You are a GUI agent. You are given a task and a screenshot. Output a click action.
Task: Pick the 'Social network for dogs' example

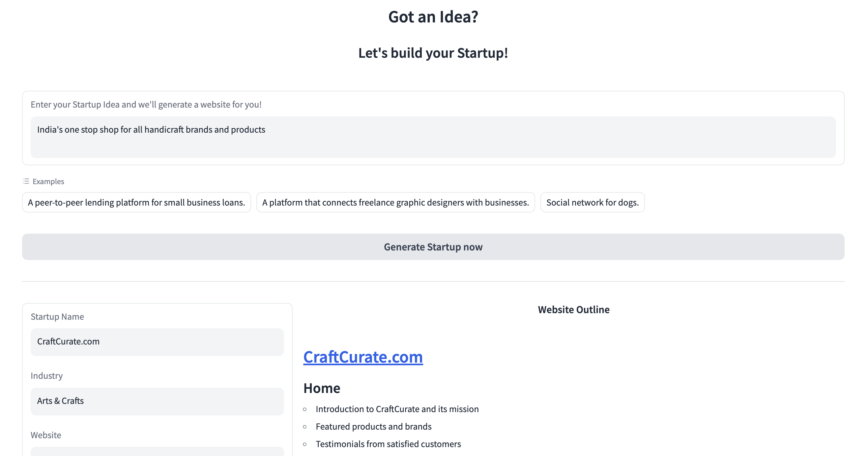[592, 202]
